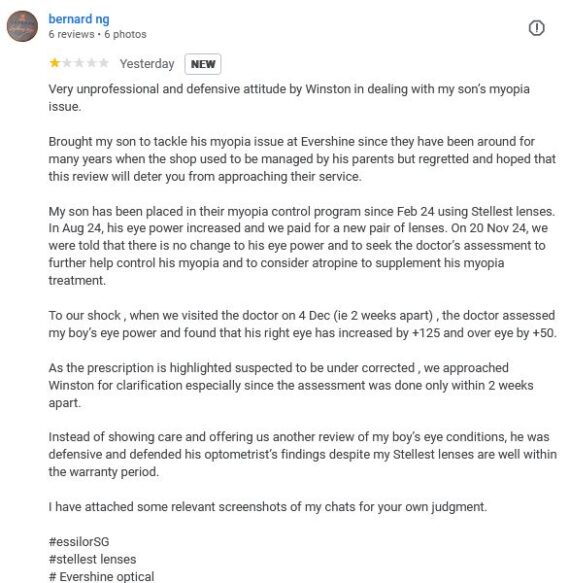570x583 pixels.
Task: Select the #stellest lenses hashtag
Action: [92, 559]
